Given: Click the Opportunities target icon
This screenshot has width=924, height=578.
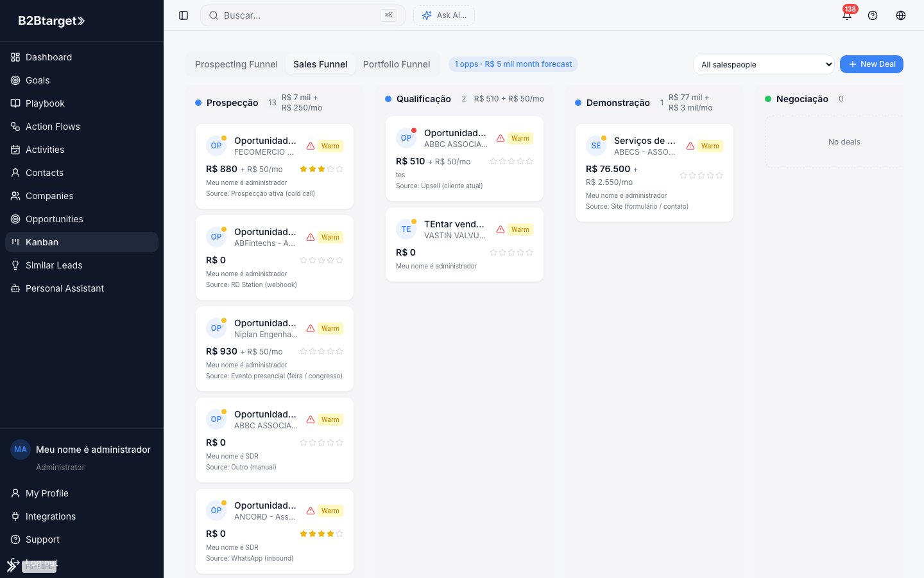Looking at the screenshot, I should [15, 219].
